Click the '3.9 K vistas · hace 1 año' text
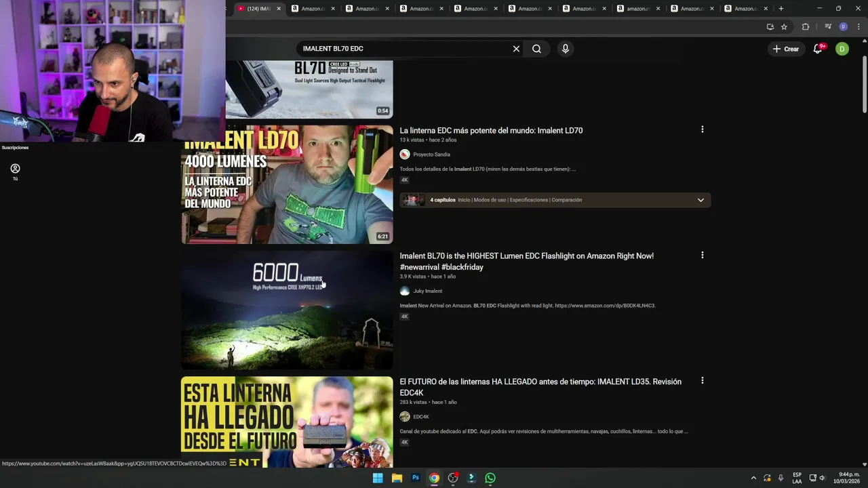The width and height of the screenshot is (868, 488). click(427, 277)
